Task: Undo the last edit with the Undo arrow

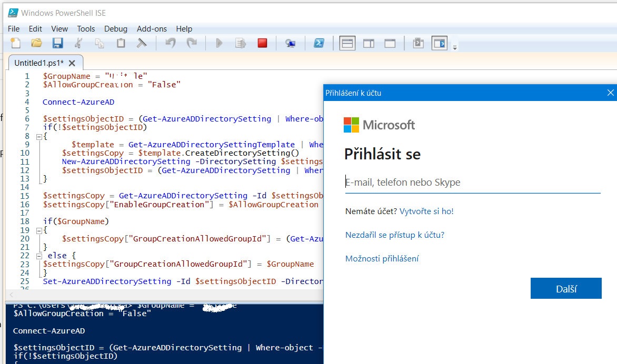Action: pos(171,43)
